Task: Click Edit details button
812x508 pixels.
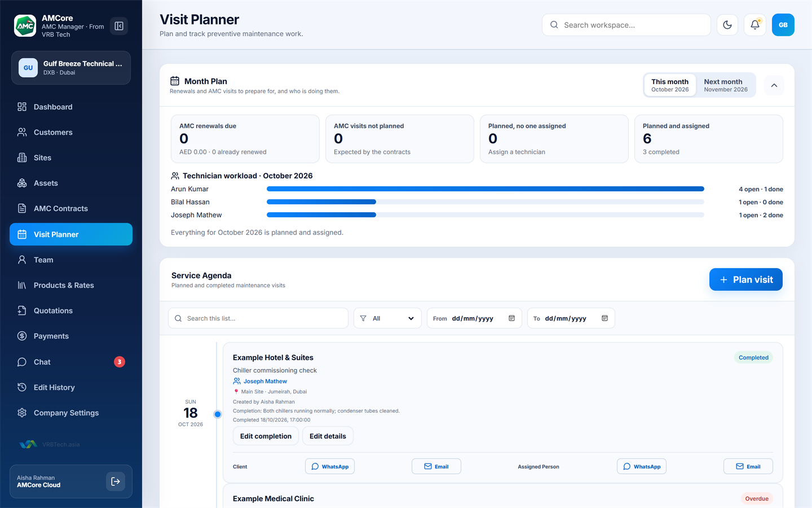Action: [328, 436]
